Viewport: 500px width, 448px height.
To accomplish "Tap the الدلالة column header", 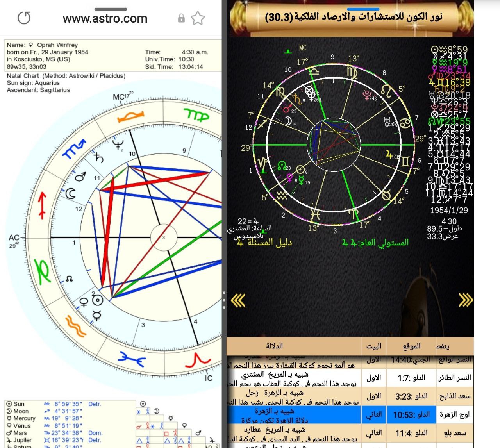I will point(274,346).
